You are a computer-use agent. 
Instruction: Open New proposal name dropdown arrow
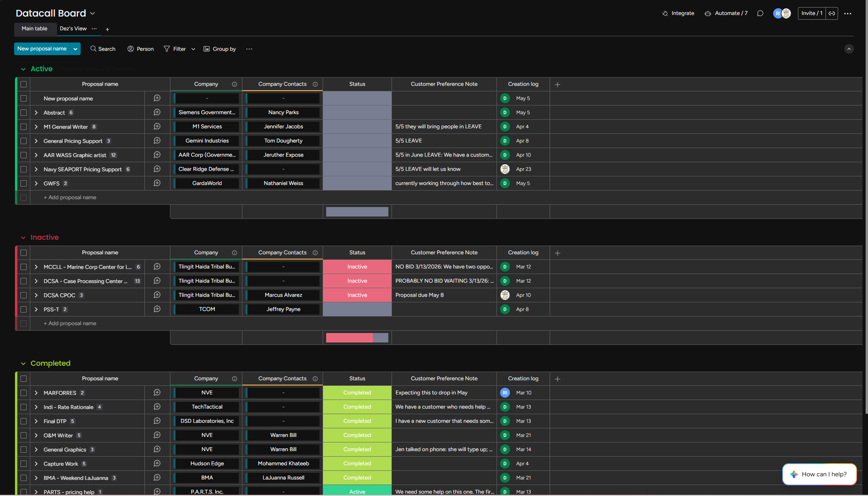point(76,49)
